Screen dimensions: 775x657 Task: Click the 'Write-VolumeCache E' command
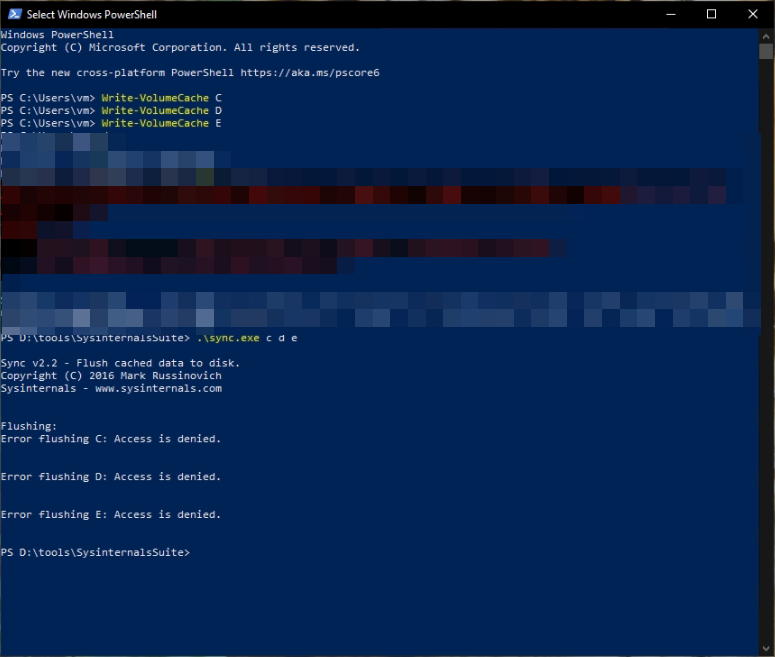point(161,123)
